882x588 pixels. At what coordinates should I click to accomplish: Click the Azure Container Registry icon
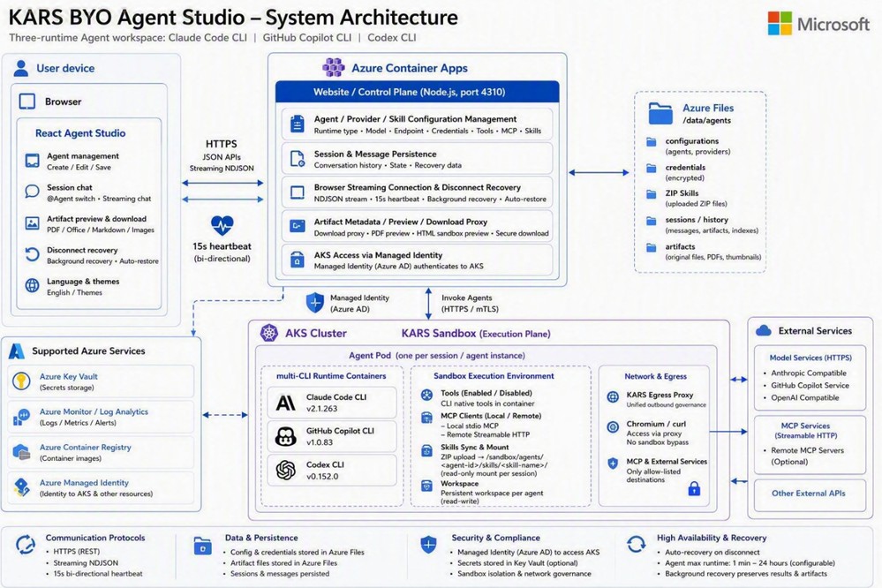[x=21, y=452]
